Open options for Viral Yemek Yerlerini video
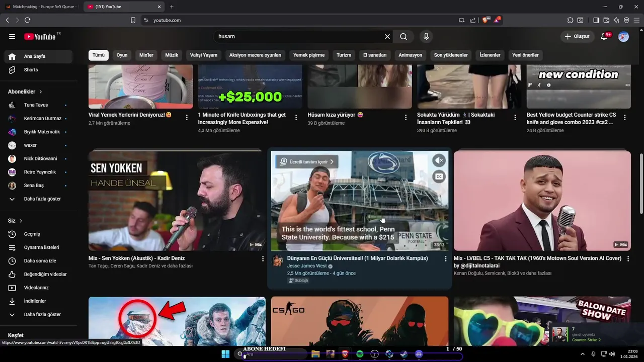Screen dimensions: 644x362 (x=187, y=117)
